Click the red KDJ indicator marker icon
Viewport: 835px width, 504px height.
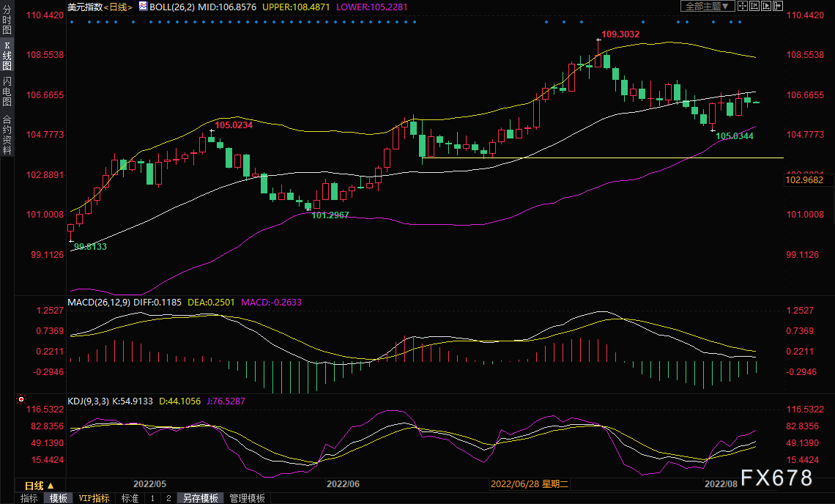(x=21, y=399)
